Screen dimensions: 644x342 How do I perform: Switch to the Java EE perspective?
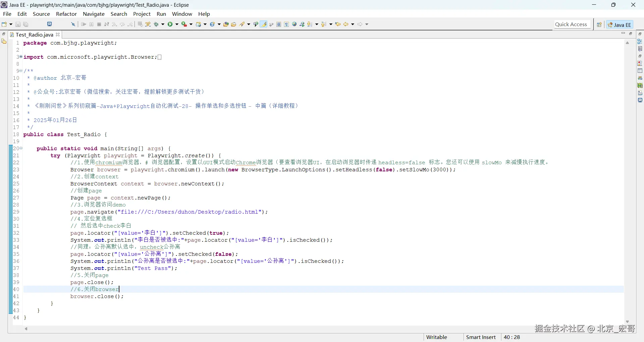click(x=620, y=24)
